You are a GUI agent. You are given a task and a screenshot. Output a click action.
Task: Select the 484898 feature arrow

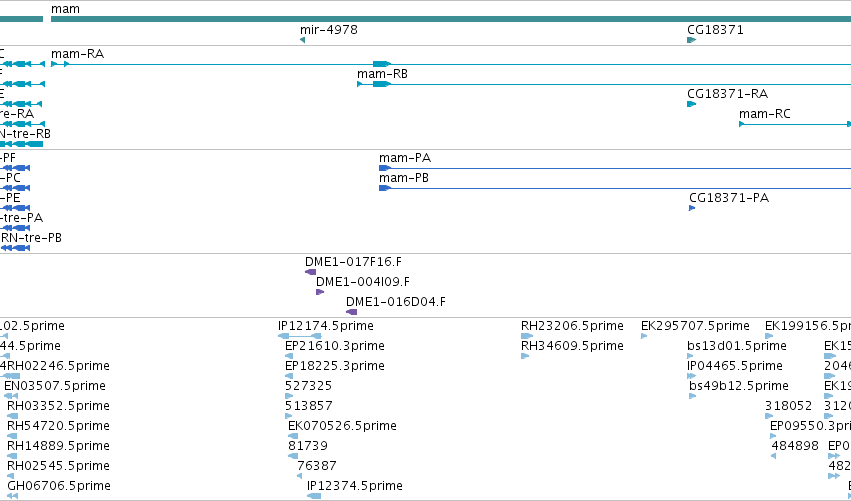[773, 456]
